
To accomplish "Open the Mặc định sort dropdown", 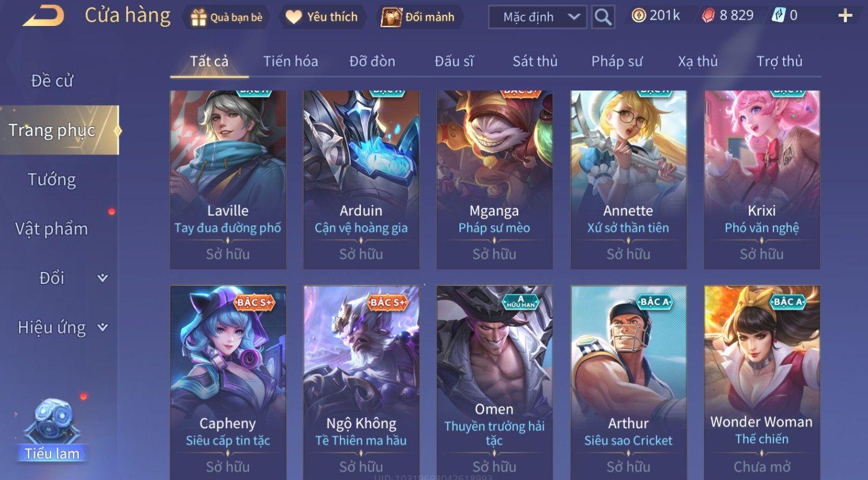I will [x=537, y=17].
